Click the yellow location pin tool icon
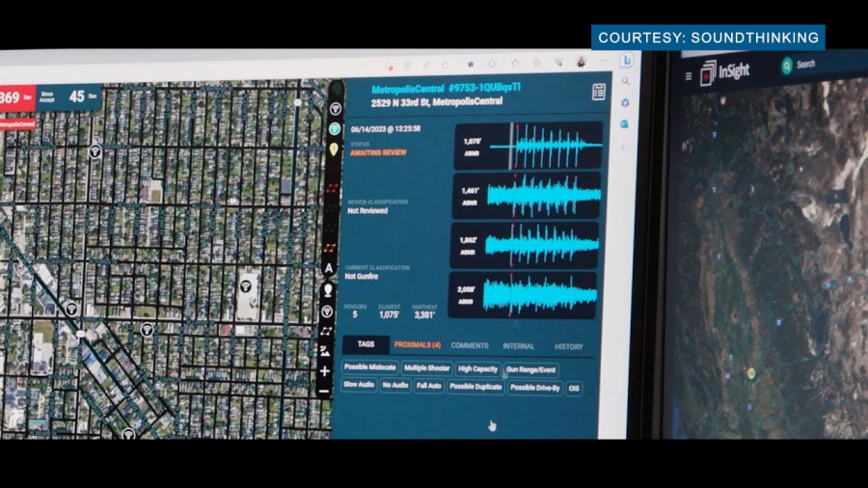Screen dimensions: 868x488 334,149
